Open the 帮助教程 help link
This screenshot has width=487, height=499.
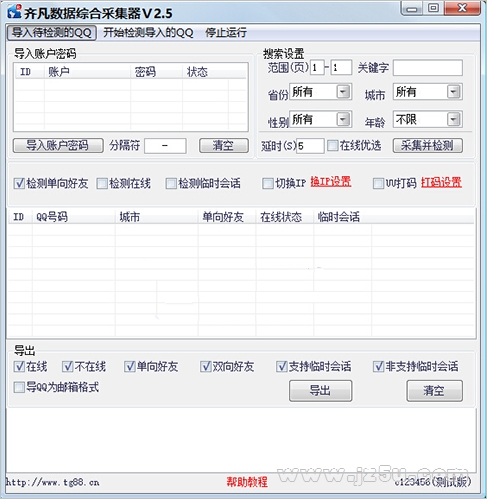pyautogui.click(x=247, y=482)
